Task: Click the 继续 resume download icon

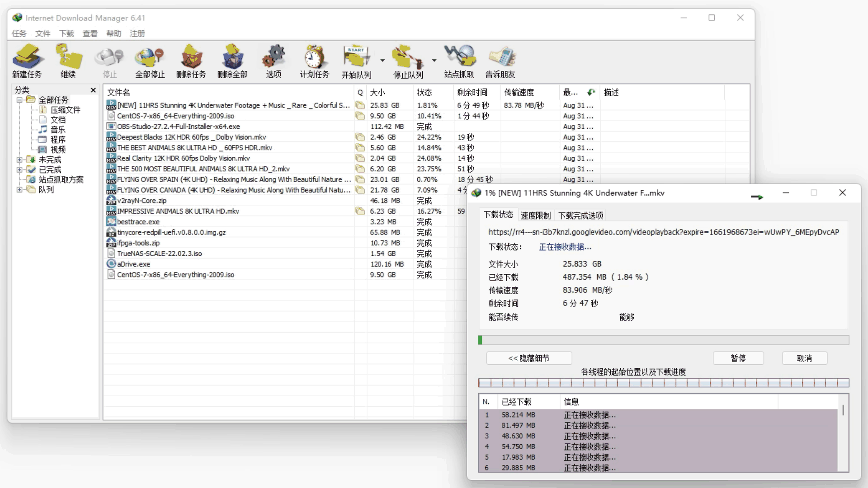Action: coord(68,58)
